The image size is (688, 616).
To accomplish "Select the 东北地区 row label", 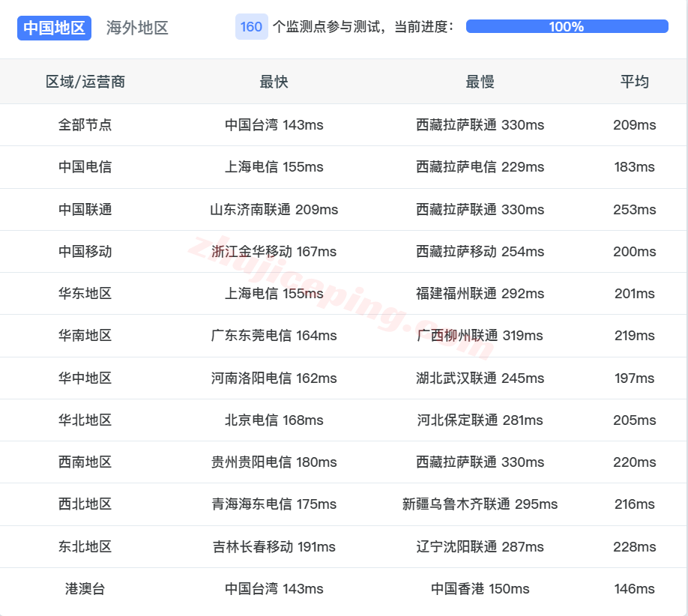I will click(x=85, y=546).
